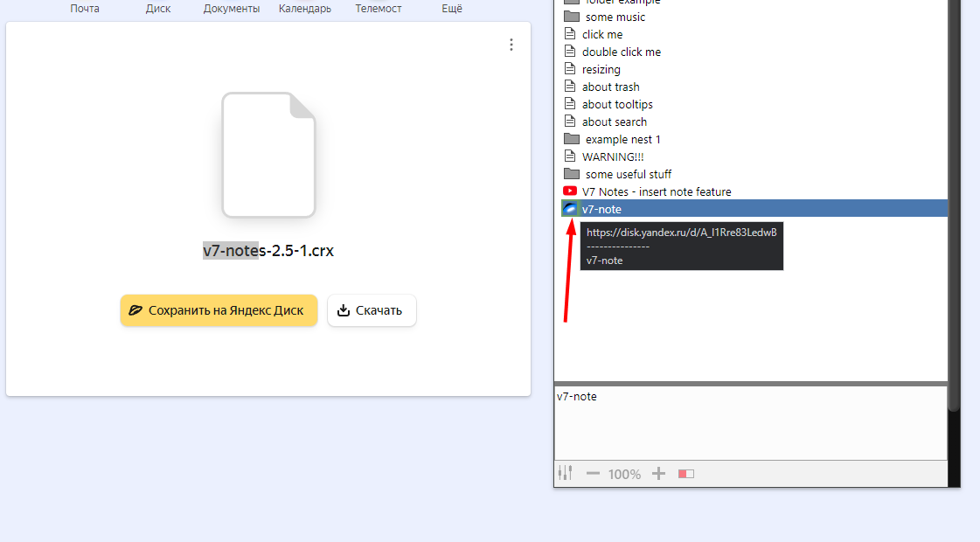Click the large blank file preview icon
The image size is (980, 542).
(268, 155)
